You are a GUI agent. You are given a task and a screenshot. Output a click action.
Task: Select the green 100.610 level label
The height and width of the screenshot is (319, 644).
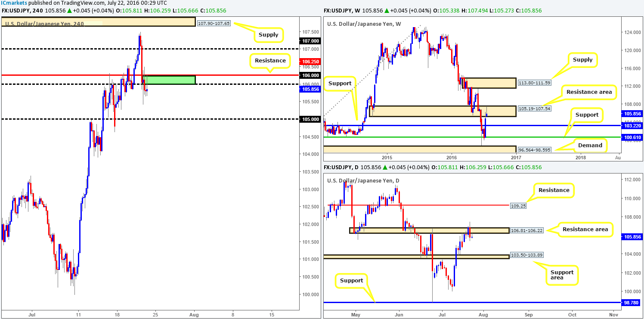coord(632,137)
